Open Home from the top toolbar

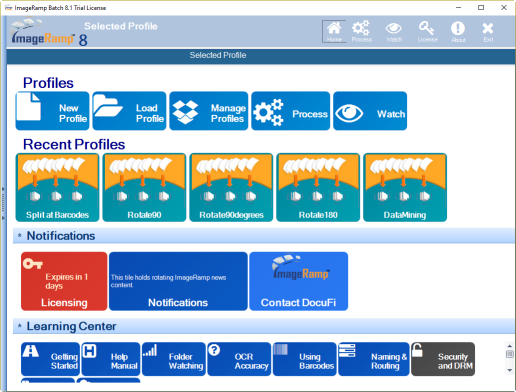(334, 32)
